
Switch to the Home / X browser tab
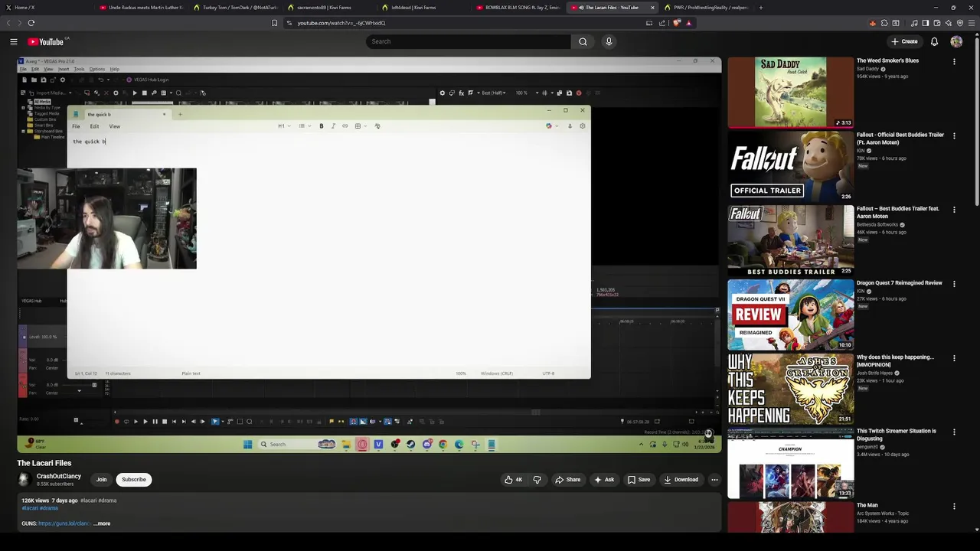(46, 8)
